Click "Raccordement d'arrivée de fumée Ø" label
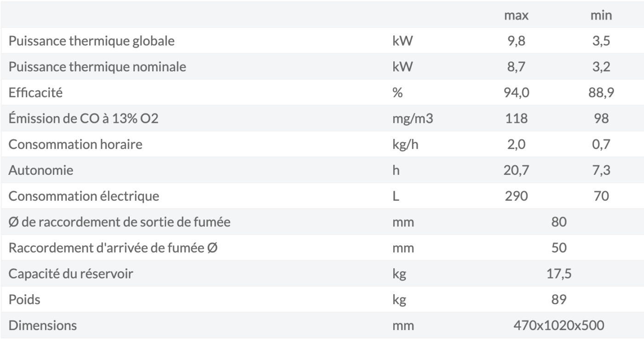This screenshot has height=353, width=644. [x=113, y=248]
